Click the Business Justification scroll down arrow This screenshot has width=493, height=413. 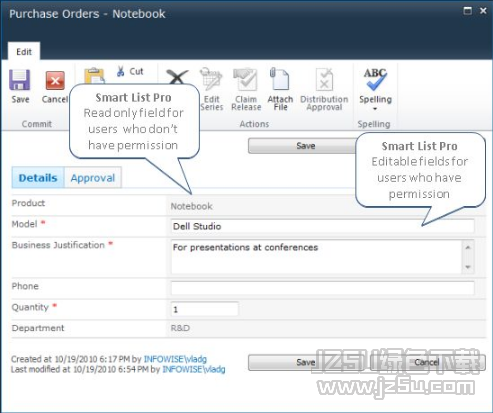pos(468,267)
